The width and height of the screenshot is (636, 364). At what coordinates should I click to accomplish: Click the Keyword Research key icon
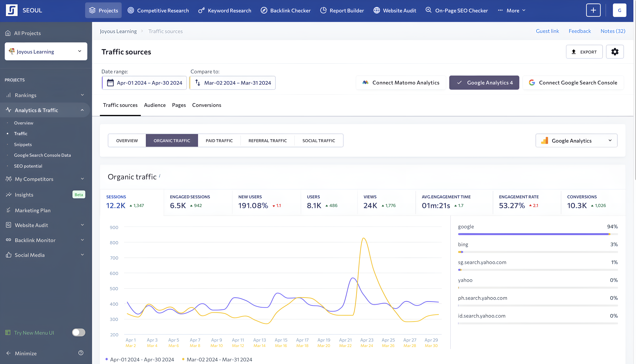click(x=201, y=10)
